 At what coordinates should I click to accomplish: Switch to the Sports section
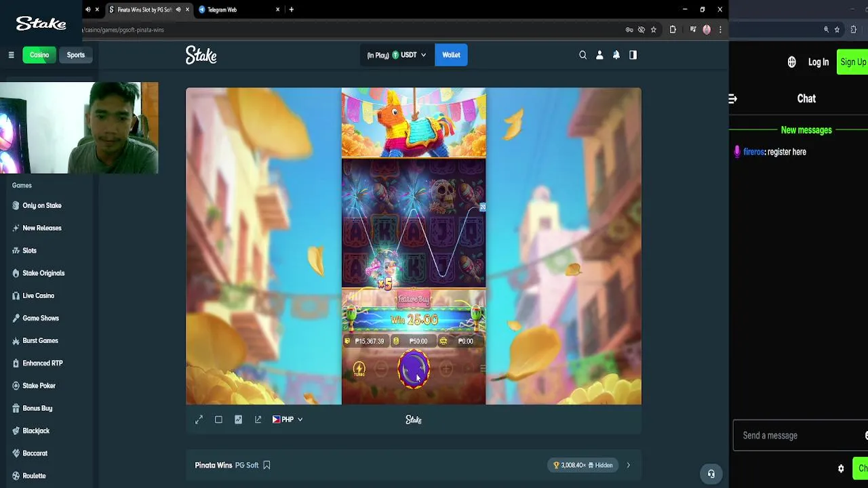tap(76, 55)
